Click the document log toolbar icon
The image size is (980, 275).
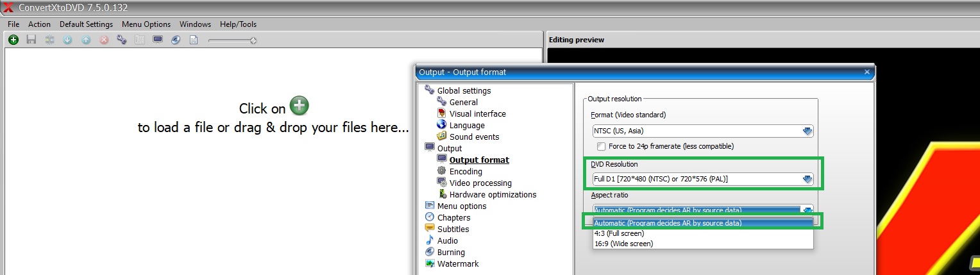coord(194,40)
